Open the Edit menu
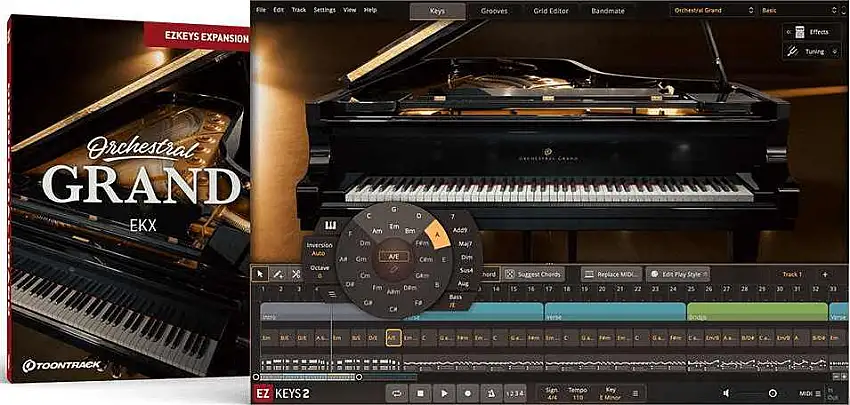Image resolution: width=850 pixels, height=405 pixels. [279, 10]
